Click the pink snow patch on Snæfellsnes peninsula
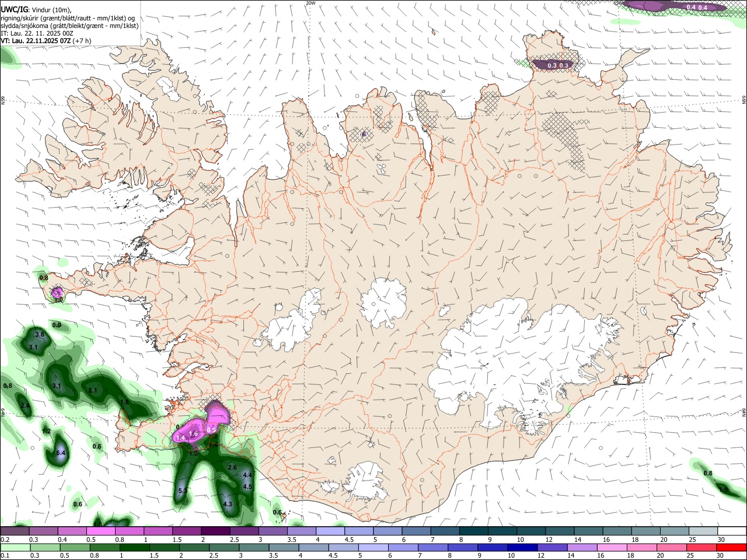The height and width of the screenshot is (560, 747). coord(57,292)
